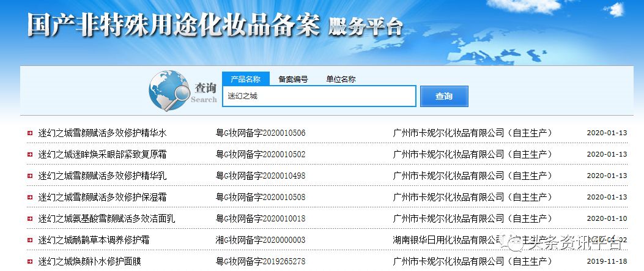Click red arrow icon beside 迷幻之城雪颜赋活多效修护精华水

30,133
